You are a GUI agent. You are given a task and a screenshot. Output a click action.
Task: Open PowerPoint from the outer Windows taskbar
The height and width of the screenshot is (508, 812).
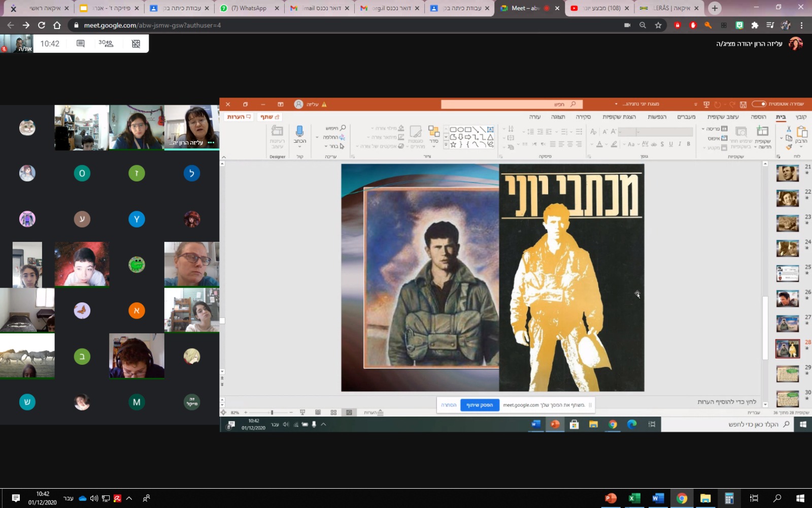coord(611,498)
